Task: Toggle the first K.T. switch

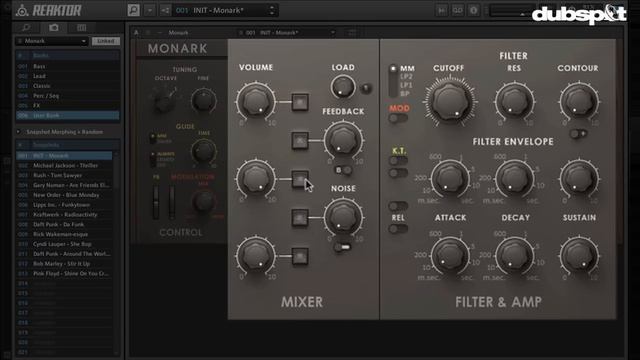Action: [x=398, y=161]
